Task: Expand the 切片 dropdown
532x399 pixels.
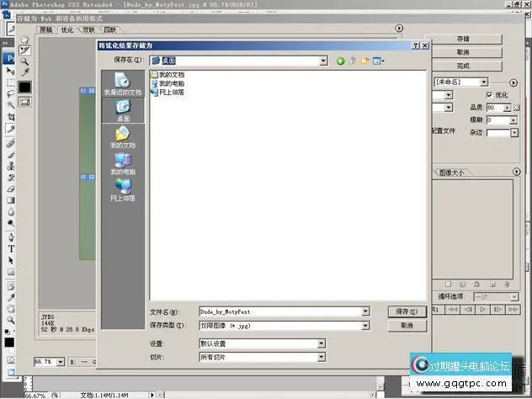Action: (322, 357)
